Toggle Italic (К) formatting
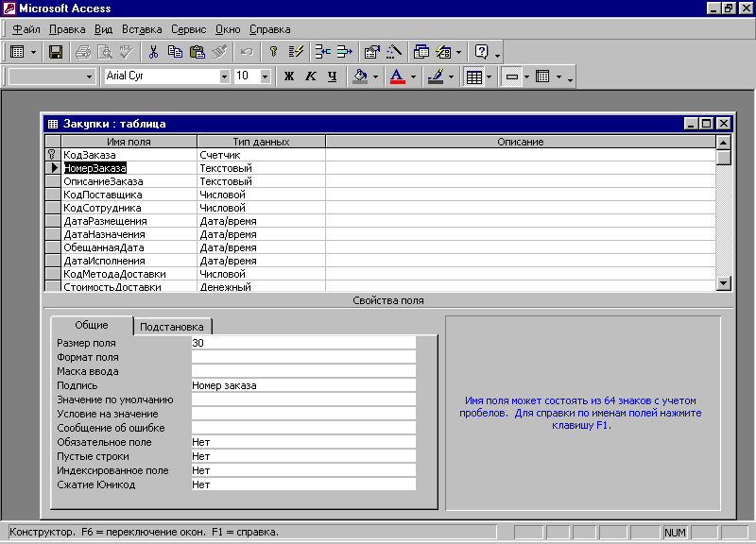 (x=311, y=76)
